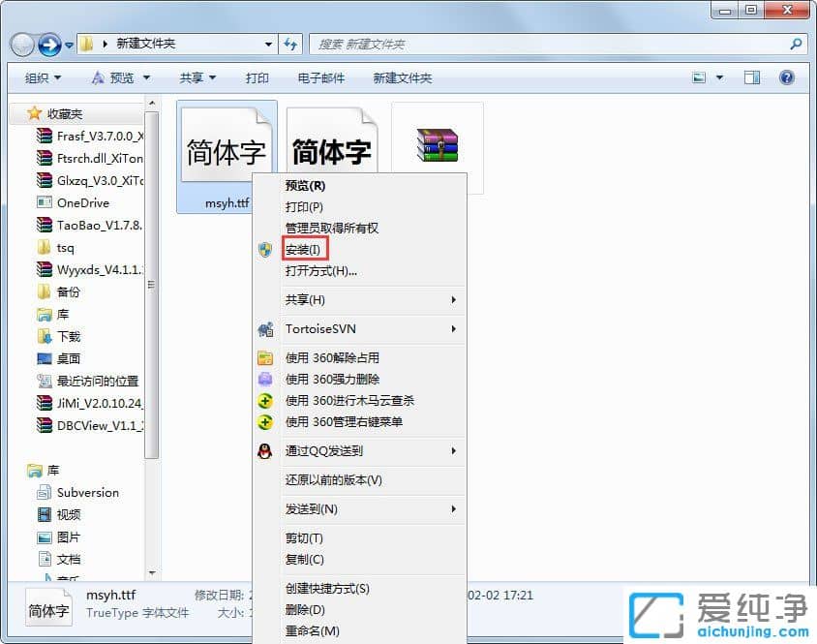Image resolution: width=817 pixels, height=644 pixels.
Task: Click the 电子邮件 toolbar button
Action: coord(323,77)
